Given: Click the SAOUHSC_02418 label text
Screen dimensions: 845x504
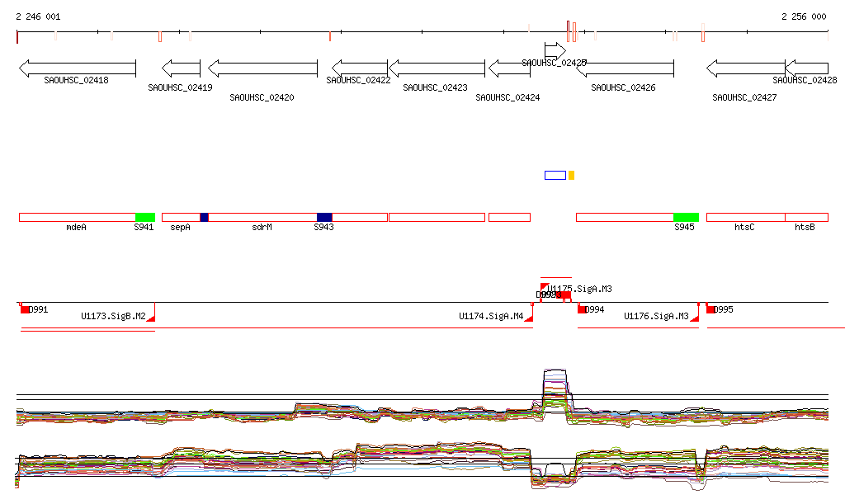Looking at the screenshot, I should (x=76, y=80).
